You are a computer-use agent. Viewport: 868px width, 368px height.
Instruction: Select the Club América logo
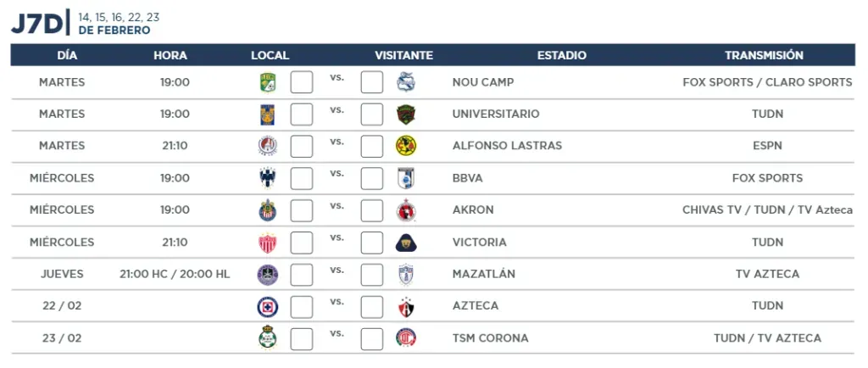tap(406, 146)
